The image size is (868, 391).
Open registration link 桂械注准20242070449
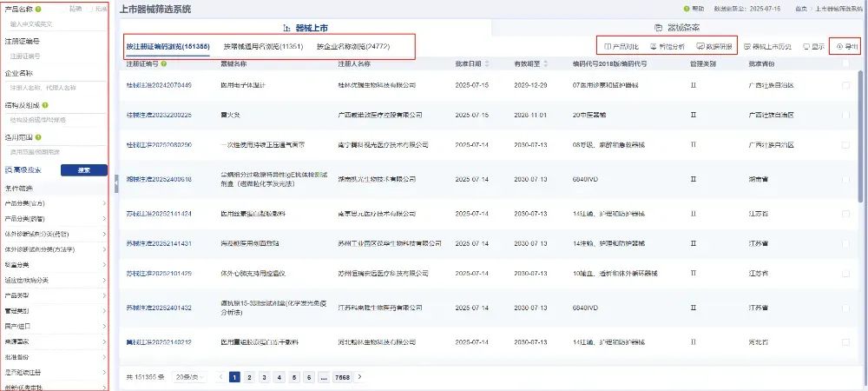click(x=159, y=85)
